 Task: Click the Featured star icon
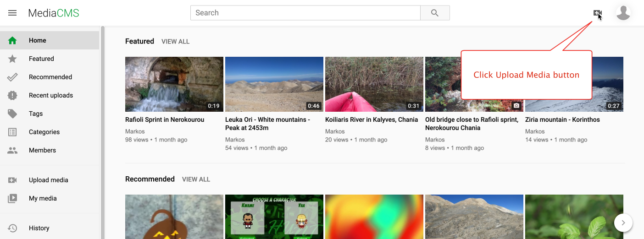coord(12,59)
